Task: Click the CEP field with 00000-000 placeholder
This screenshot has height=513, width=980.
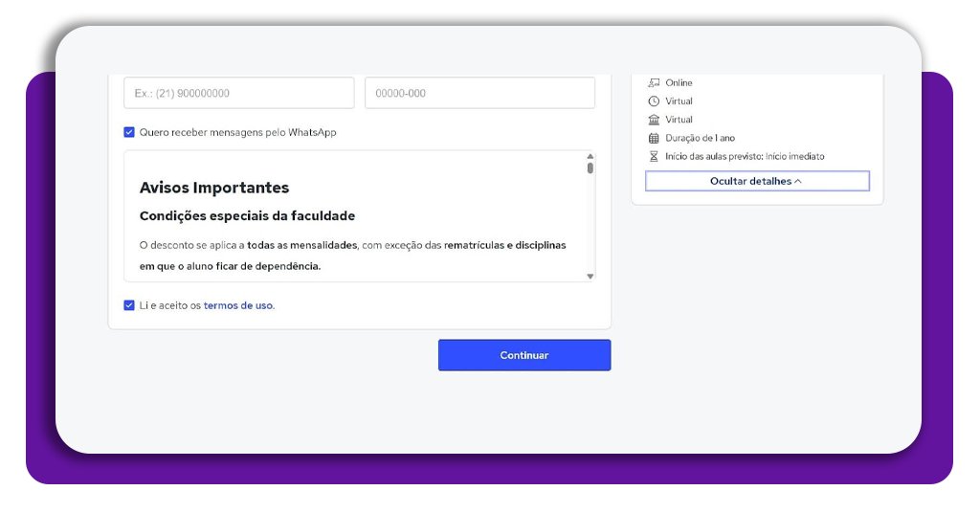Action: (479, 93)
